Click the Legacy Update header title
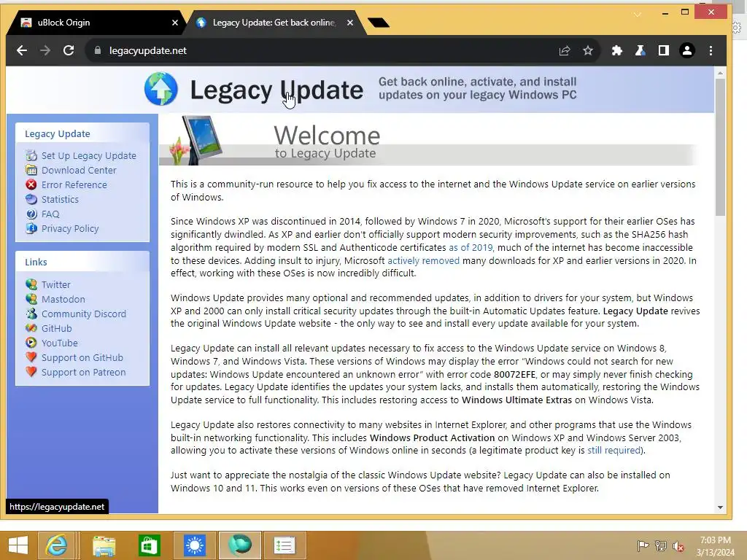 (x=276, y=90)
